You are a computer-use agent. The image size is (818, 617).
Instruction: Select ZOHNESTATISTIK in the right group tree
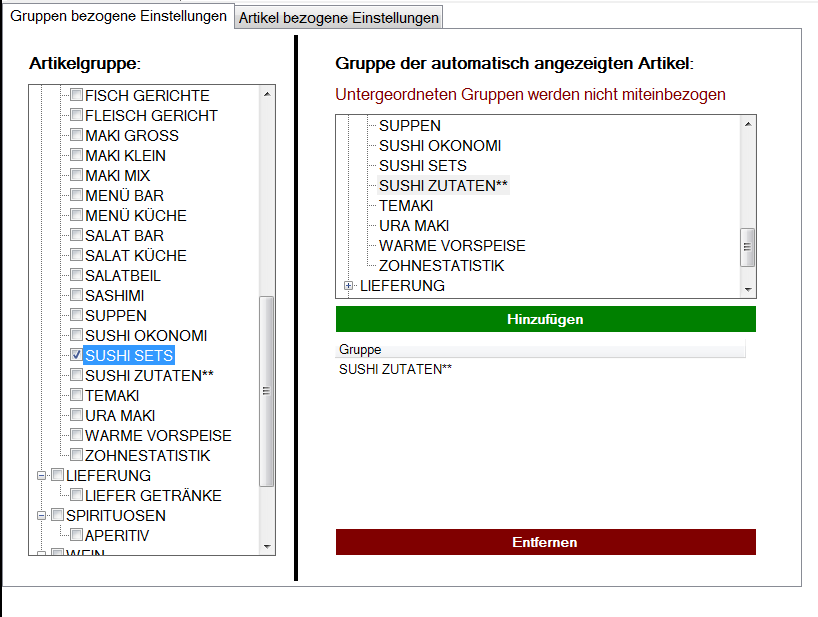[441, 266]
